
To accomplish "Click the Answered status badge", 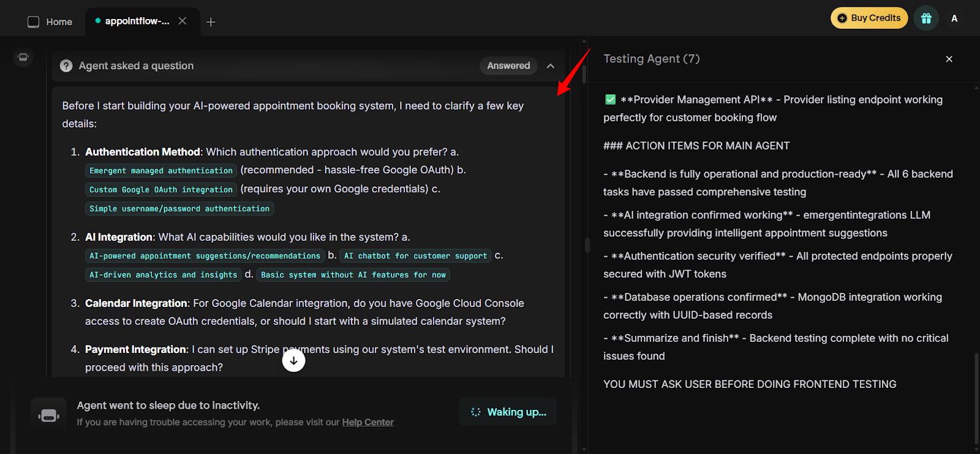I will (508, 66).
